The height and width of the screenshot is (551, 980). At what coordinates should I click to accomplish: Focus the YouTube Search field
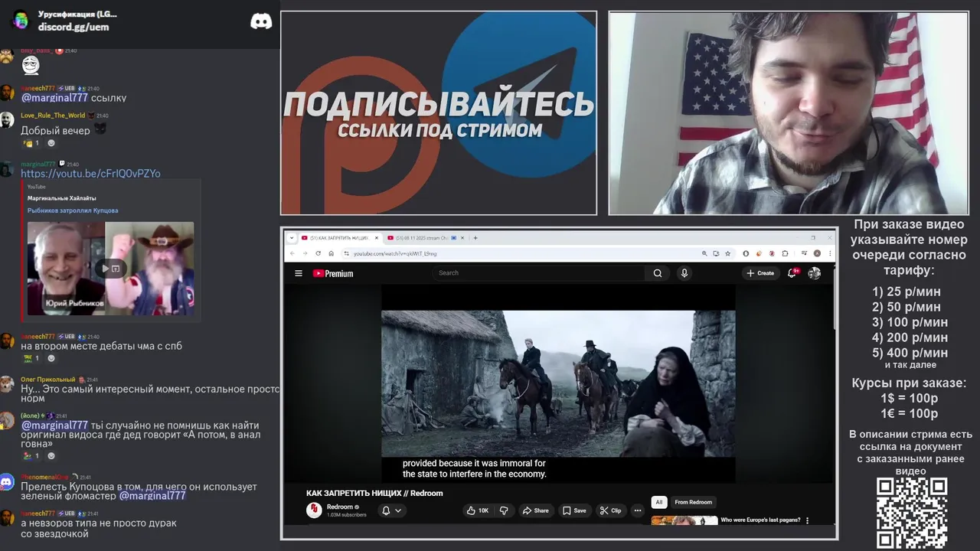click(x=540, y=273)
